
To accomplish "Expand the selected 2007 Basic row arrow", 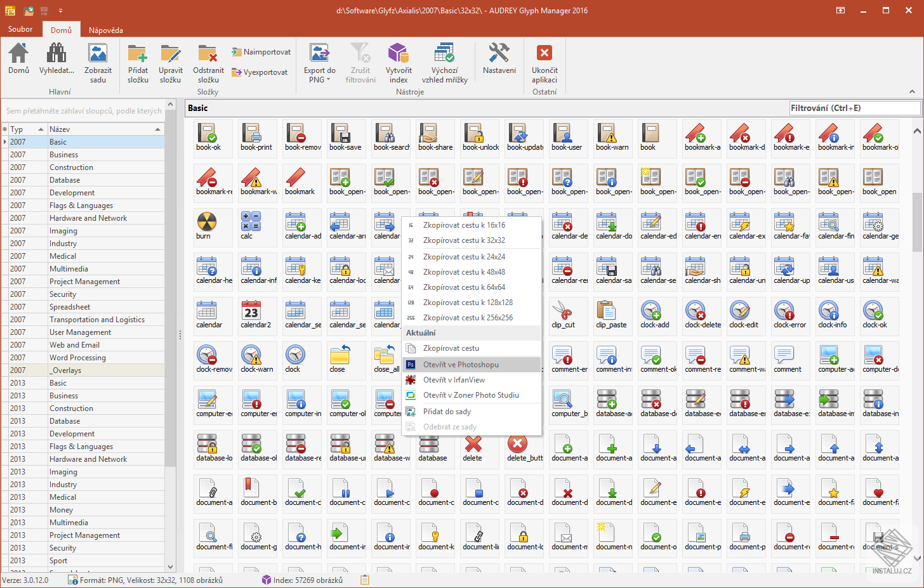I will [x=5, y=142].
